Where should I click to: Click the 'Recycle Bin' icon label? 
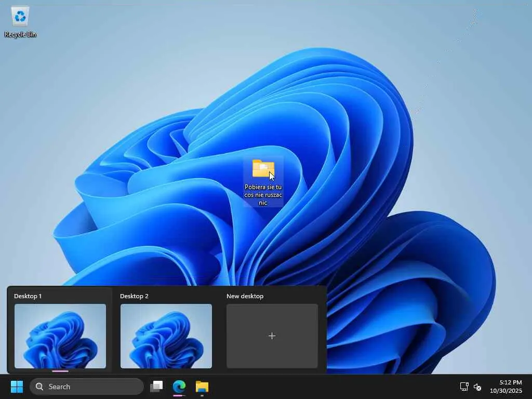20,34
